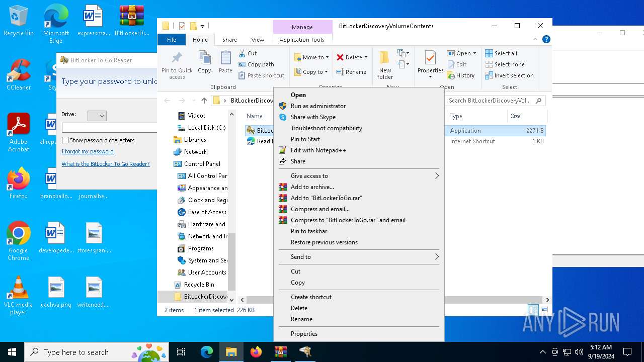Open the File tab
This screenshot has height=362, width=644.
pyautogui.click(x=172, y=40)
